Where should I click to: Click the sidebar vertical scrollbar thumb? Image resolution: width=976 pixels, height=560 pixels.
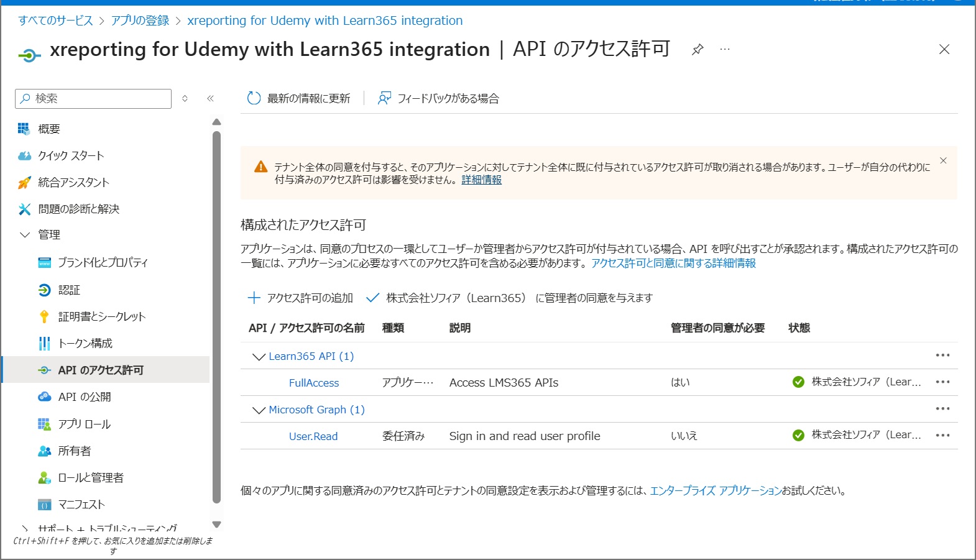tap(216, 317)
